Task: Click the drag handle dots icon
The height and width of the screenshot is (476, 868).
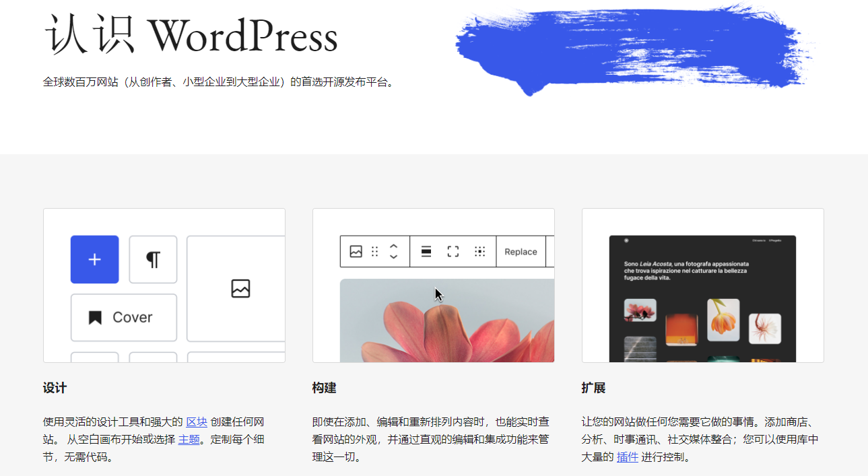Action: pos(375,251)
